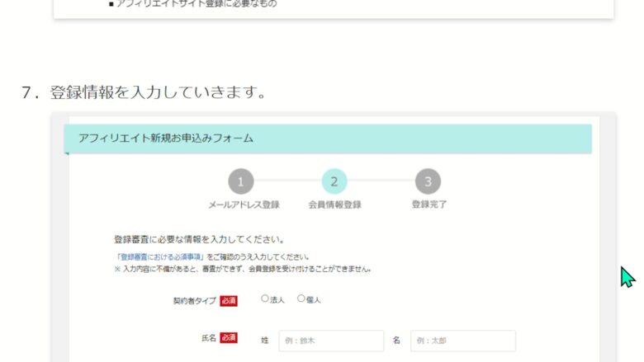Click the red 必須 badge beside 氏名
The image size is (644, 362).
pyautogui.click(x=229, y=339)
